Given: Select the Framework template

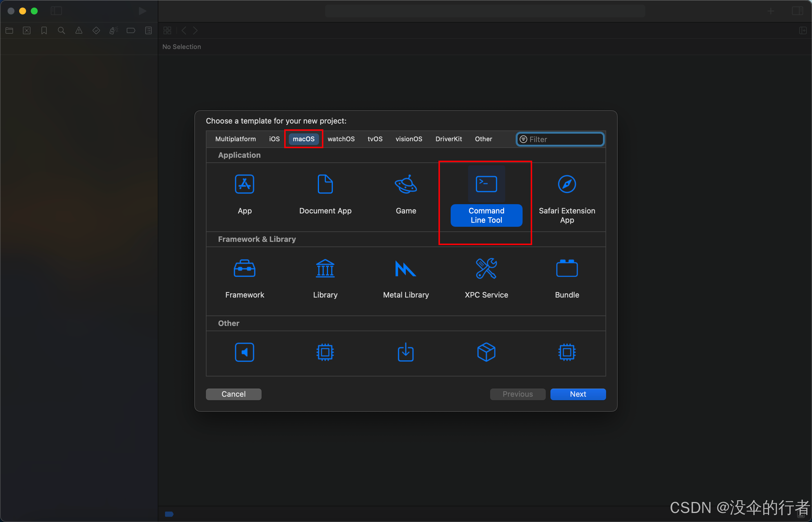Looking at the screenshot, I should pyautogui.click(x=244, y=278).
